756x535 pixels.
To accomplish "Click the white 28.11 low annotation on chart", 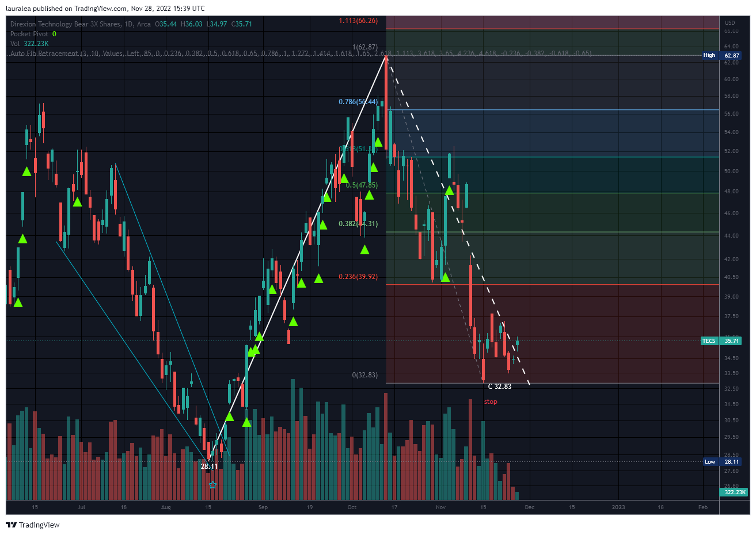I will click(x=209, y=467).
